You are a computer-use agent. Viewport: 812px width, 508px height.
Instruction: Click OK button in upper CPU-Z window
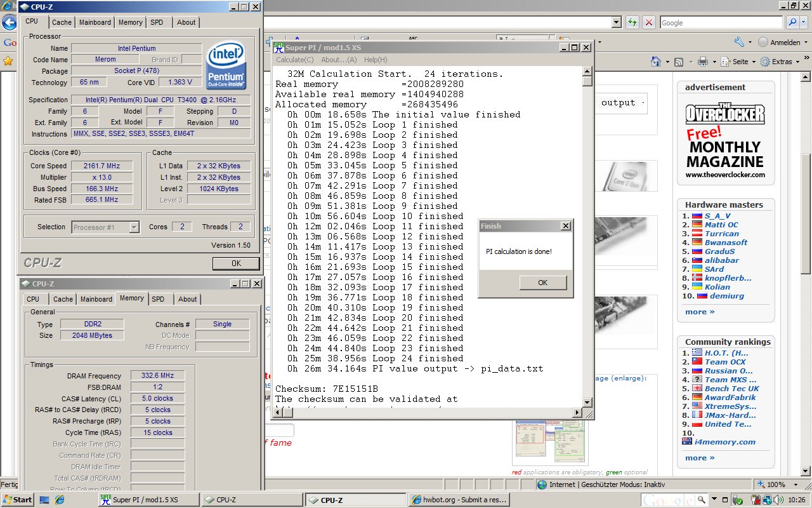tap(236, 263)
